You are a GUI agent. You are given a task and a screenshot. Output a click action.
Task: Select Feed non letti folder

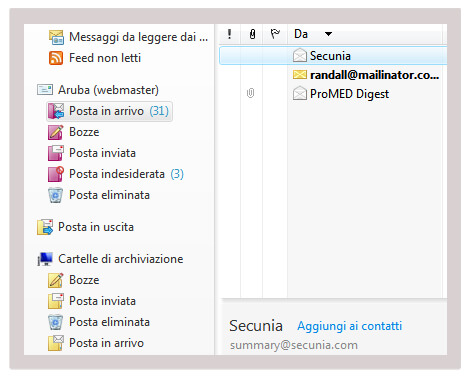105,58
